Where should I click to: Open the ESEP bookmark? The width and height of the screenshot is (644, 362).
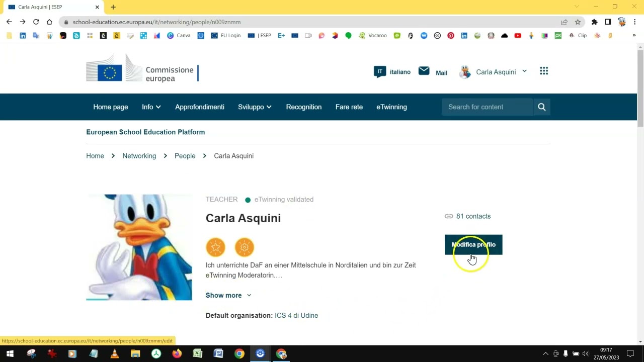pos(259,35)
